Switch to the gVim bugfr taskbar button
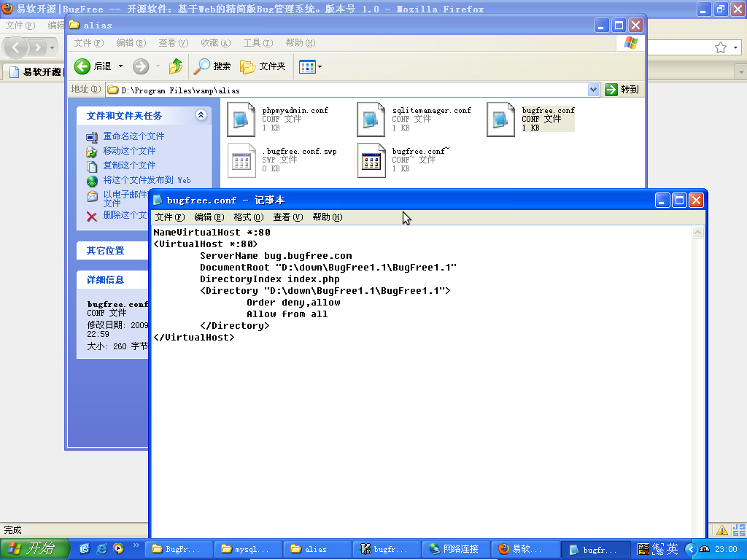Image resolution: width=747 pixels, height=560 pixels. click(x=387, y=549)
